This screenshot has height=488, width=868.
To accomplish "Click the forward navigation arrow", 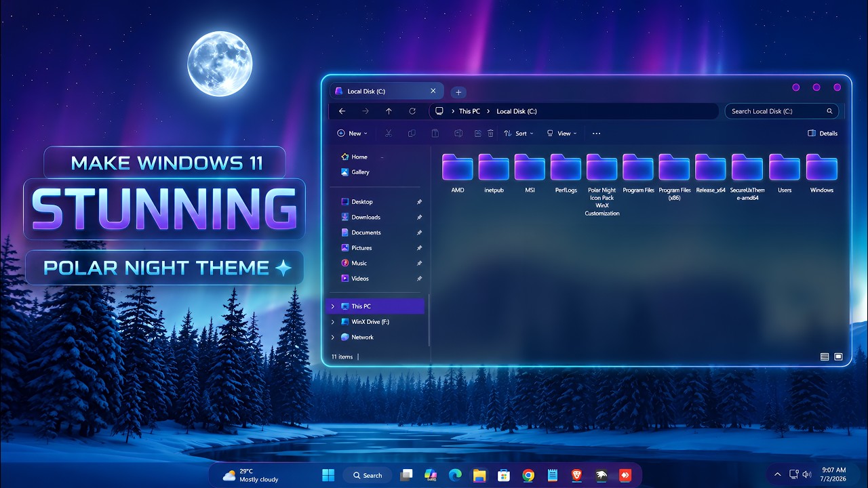I will tap(366, 111).
